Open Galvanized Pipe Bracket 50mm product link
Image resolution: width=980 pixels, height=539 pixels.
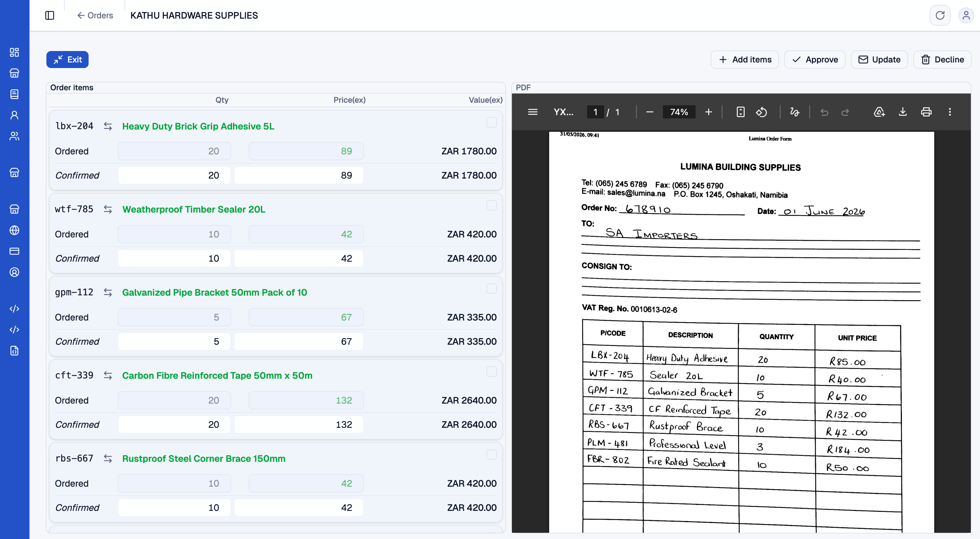click(x=214, y=292)
